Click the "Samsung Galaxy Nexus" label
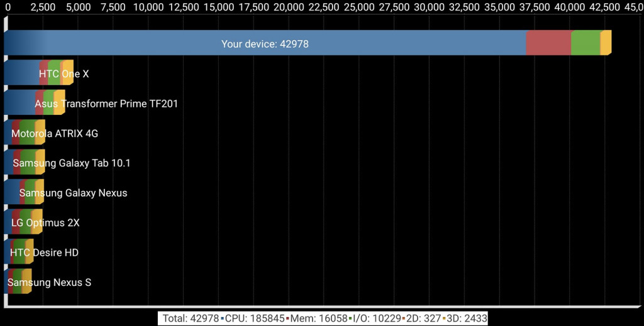 (x=73, y=193)
